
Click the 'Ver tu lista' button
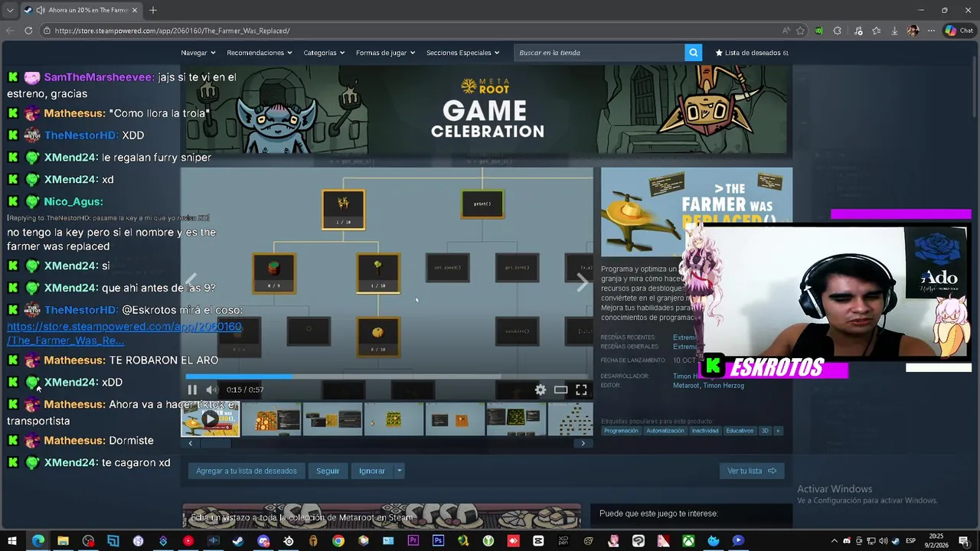tap(752, 471)
